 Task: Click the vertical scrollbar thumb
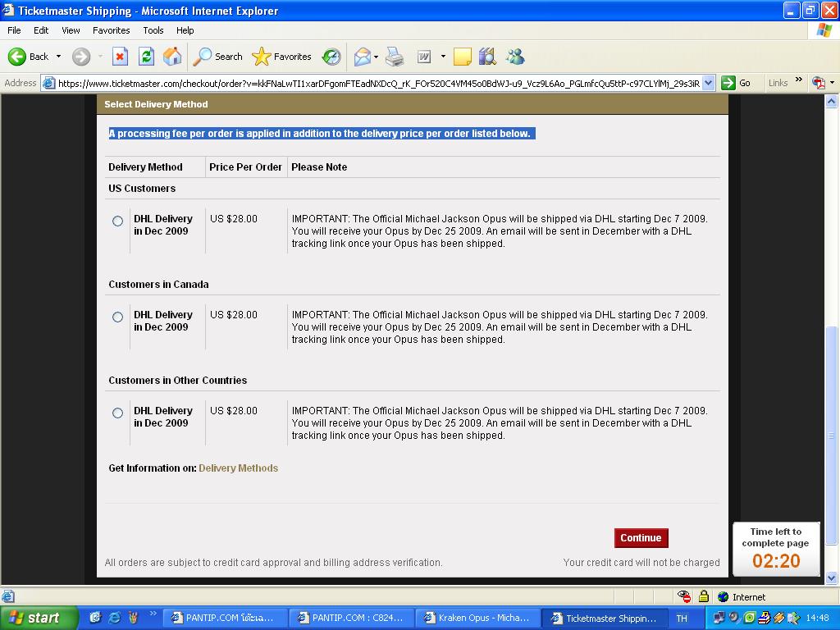pos(831,435)
